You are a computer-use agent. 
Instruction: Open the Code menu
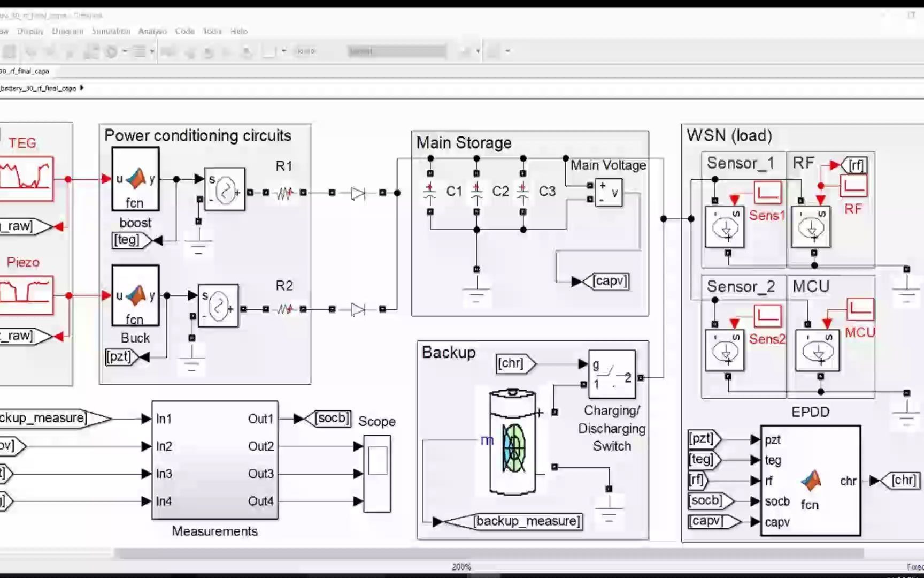(x=184, y=31)
